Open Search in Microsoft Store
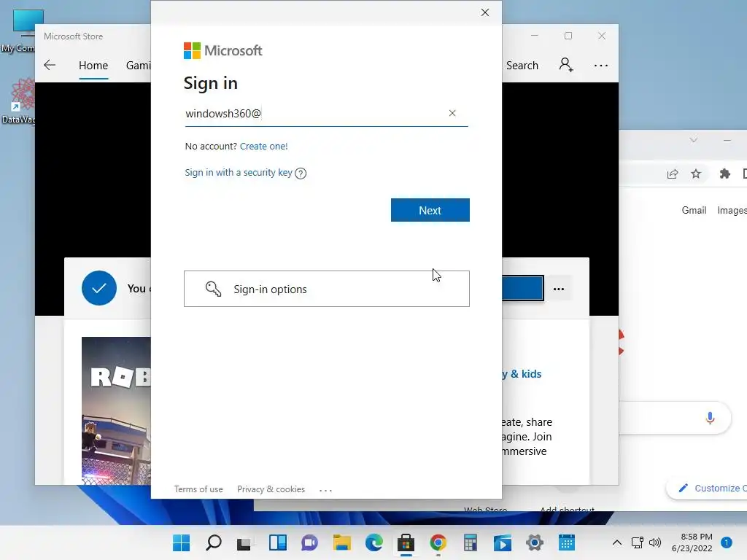 point(522,65)
